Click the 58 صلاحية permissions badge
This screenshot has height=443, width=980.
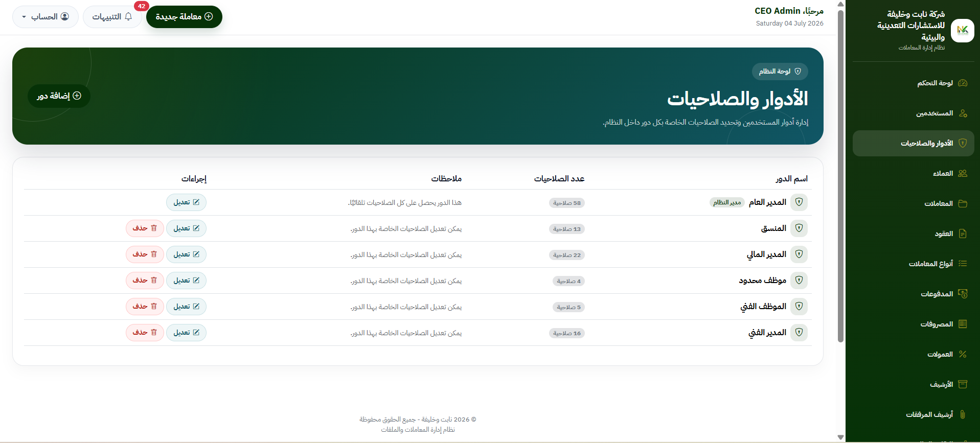(x=567, y=203)
